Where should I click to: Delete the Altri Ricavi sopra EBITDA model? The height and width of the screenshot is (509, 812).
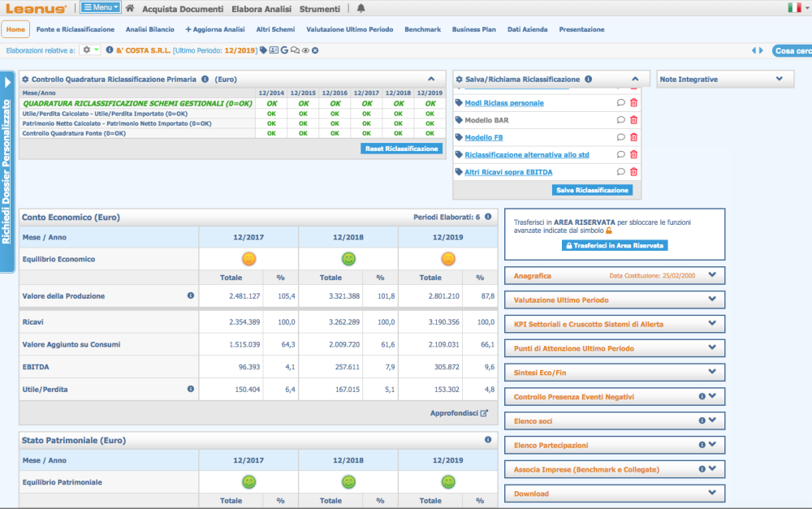(x=634, y=171)
